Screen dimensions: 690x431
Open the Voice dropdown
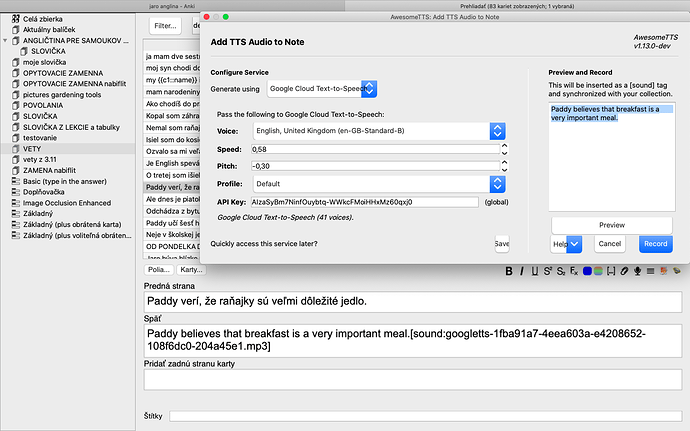(x=379, y=131)
